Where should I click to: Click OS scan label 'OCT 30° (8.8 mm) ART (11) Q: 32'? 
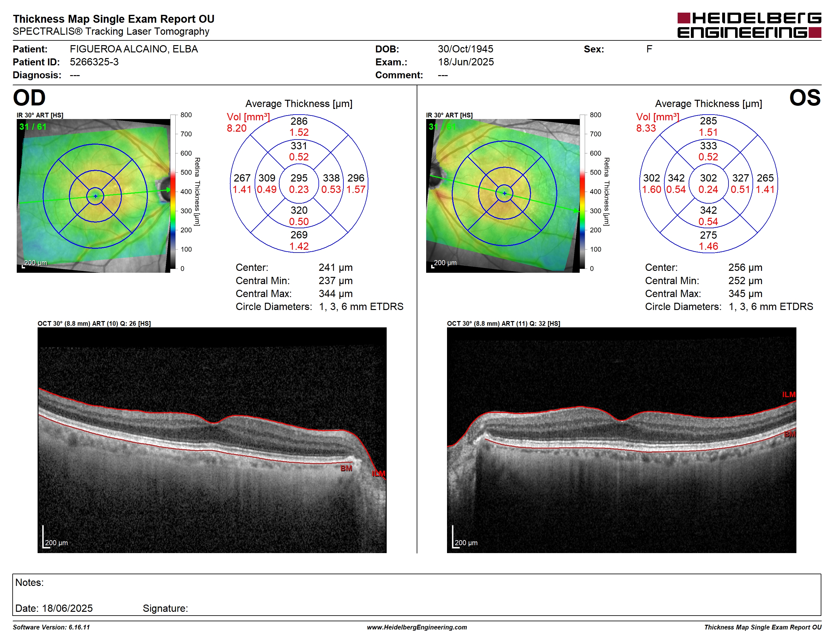click(504, 324)
